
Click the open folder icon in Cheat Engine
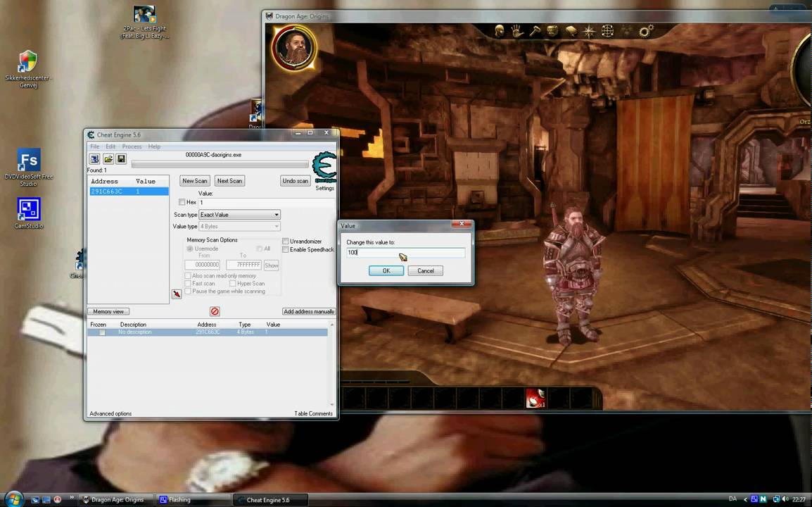(108, 158)
